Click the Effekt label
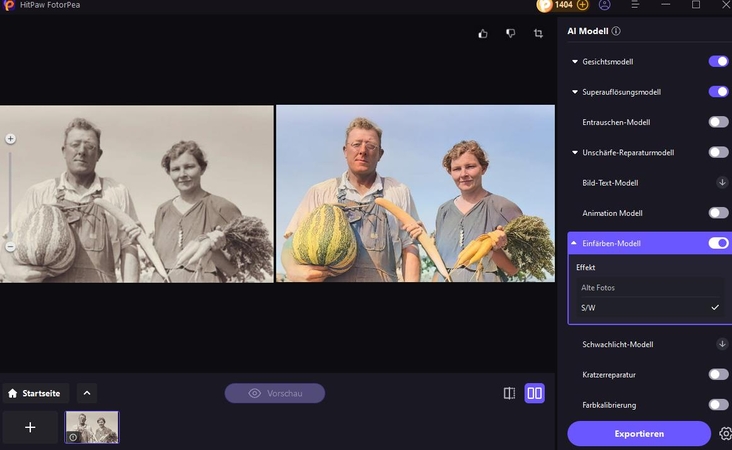732x450 pixels. click(x=585, y=267)
